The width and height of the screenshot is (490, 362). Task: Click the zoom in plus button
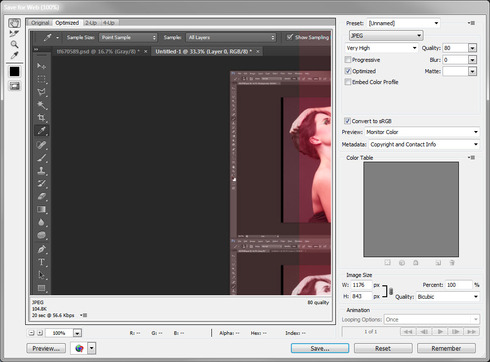pyautogui.click(x=40, y=333)
